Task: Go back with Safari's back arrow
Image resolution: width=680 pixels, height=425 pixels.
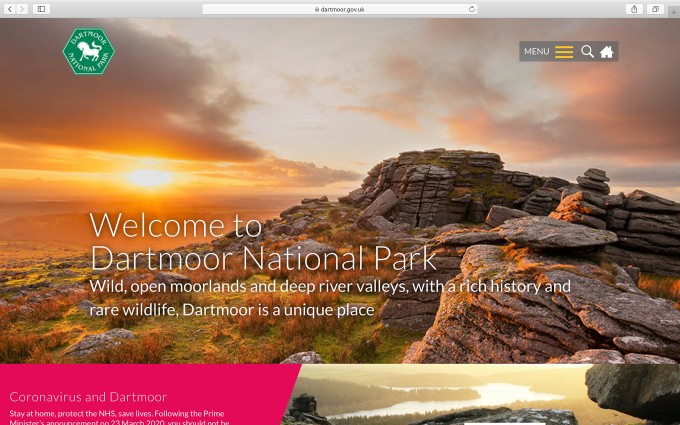Action: (10, 9)
